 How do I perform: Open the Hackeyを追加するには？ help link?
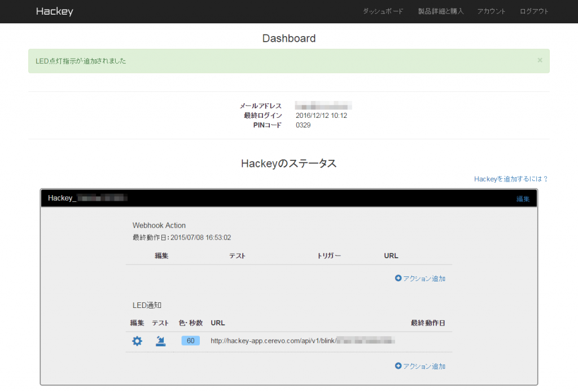(x=511, y=179)
